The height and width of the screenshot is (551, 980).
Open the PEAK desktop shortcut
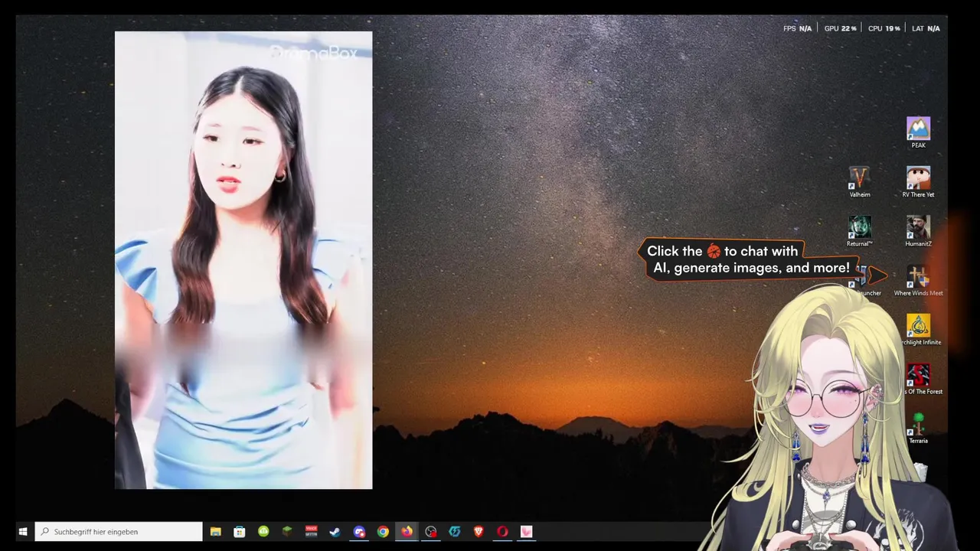(x=918, y=132)
